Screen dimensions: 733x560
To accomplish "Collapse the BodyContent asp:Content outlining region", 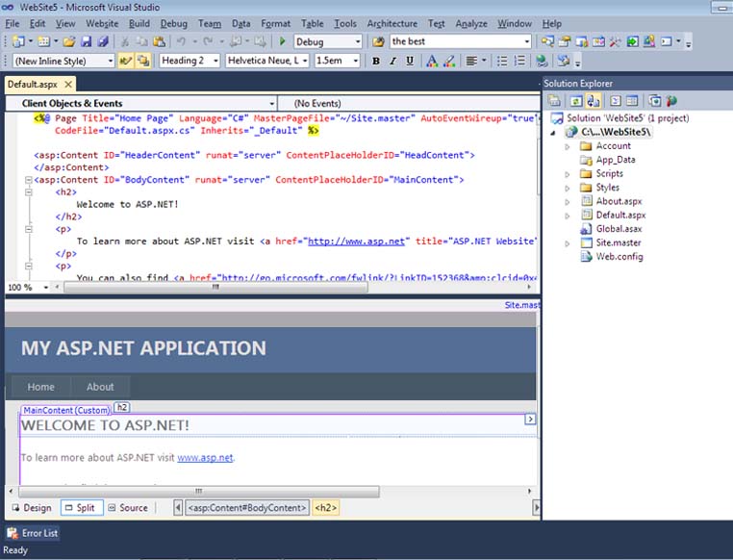I will [x=28, y=180].
